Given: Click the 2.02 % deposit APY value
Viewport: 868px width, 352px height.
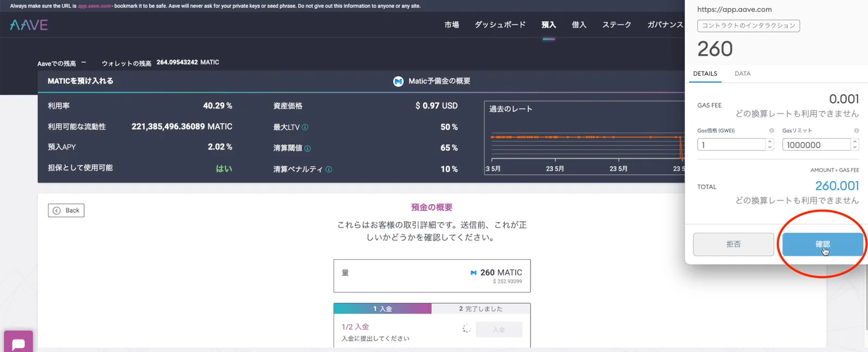Looking at the screenshot, I should point(220,147).
